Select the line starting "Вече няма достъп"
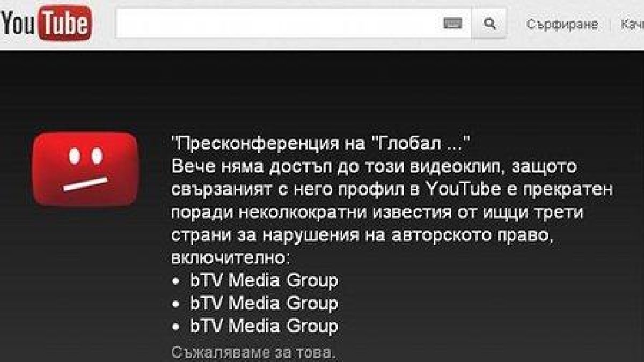The image size is (644, 362). (x=374, y=167)
